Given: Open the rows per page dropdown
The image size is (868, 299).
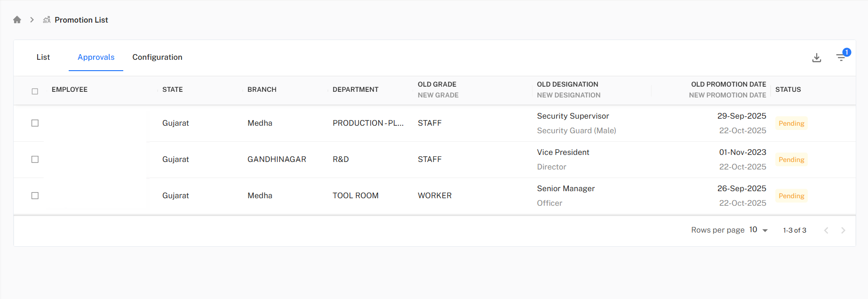Looking at the screenshot, I should 758,230.
